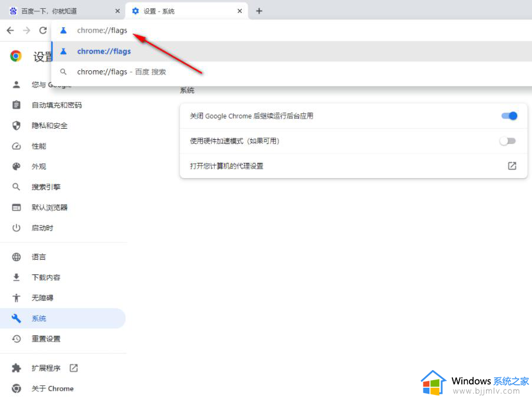532x399 pixels.
Task: Click the person icon for 您与 Google
Action: click(17, 84)
